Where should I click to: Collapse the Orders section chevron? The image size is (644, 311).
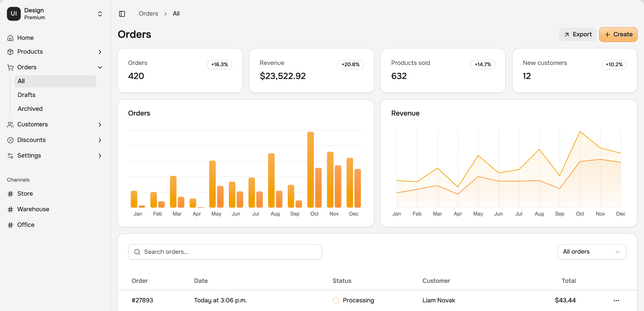[100, 67]
